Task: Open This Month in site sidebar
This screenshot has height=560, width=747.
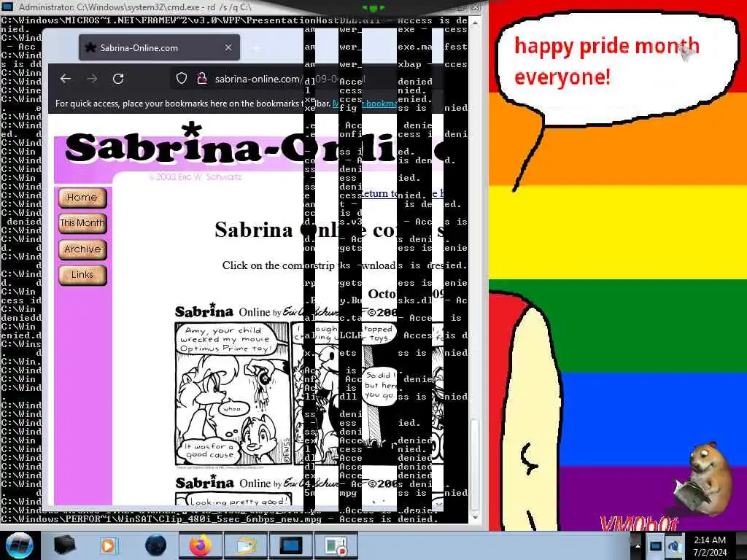Action: (x=82, y=223)
